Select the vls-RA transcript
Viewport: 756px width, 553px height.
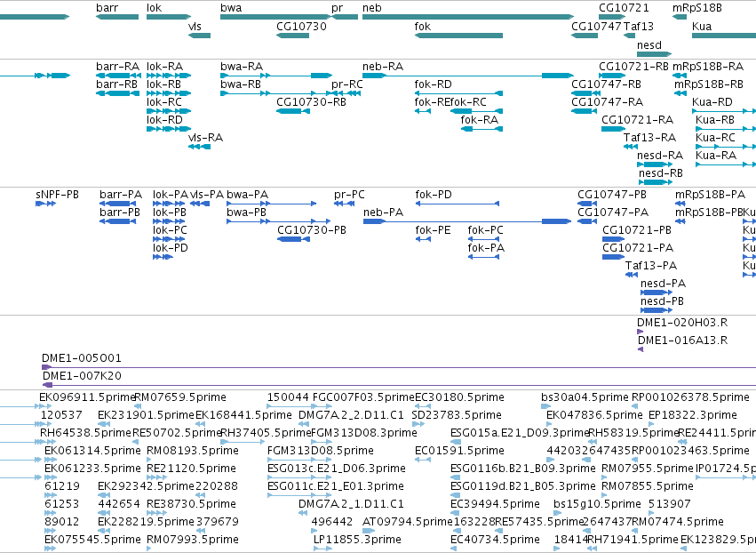pos(199,147)
